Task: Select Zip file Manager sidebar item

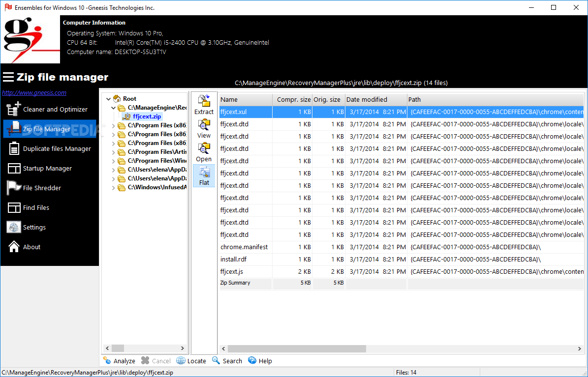Action: coord(50,129)
